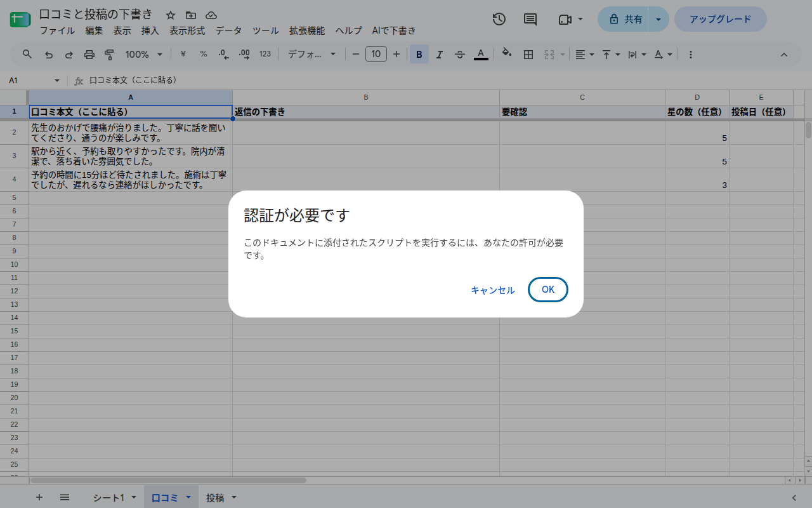Open the 拡張機能 menu
This screenshot has height=508, width=812.
pos(307,30)
